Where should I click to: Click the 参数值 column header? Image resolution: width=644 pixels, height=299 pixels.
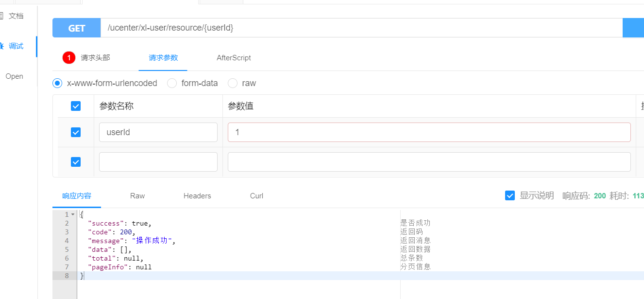pos(241,106)
